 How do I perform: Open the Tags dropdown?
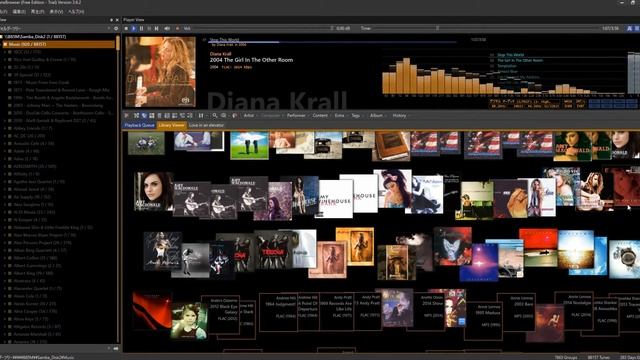point(356,116)
